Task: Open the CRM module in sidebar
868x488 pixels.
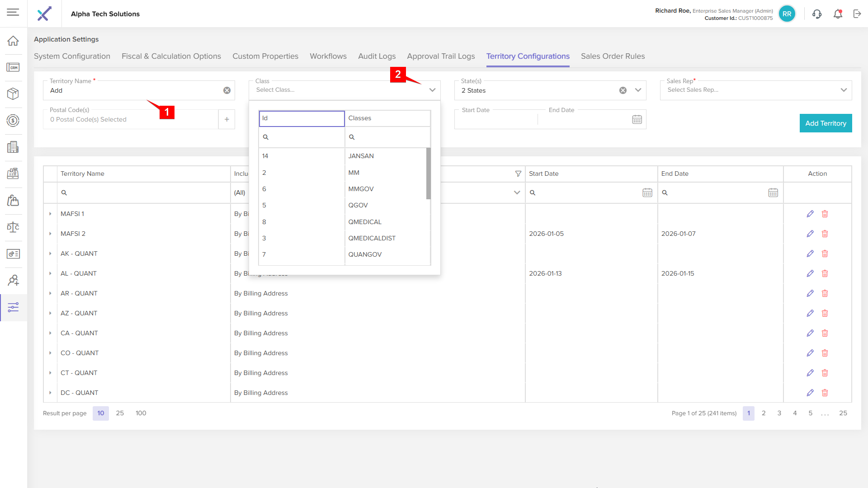Action: (13, 67)
